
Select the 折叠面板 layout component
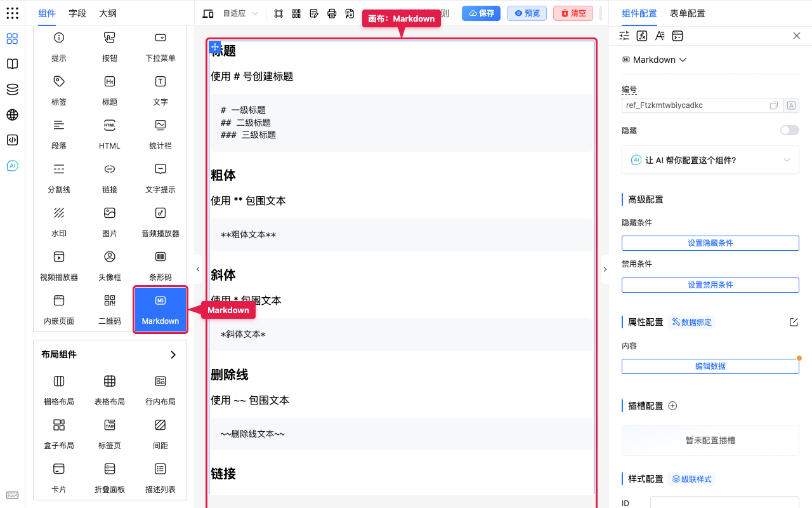(110, 478)
